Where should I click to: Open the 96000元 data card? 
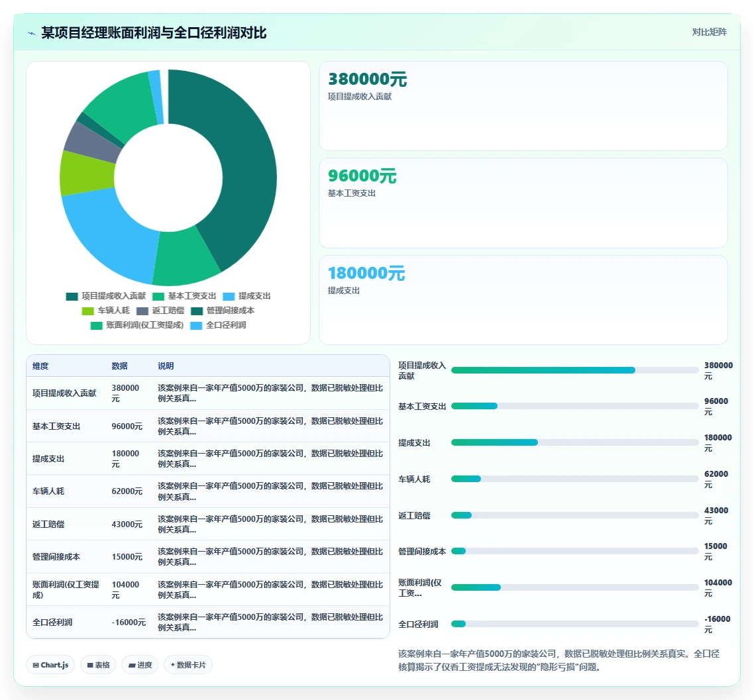pyautogui.click(x=523, y=203)
